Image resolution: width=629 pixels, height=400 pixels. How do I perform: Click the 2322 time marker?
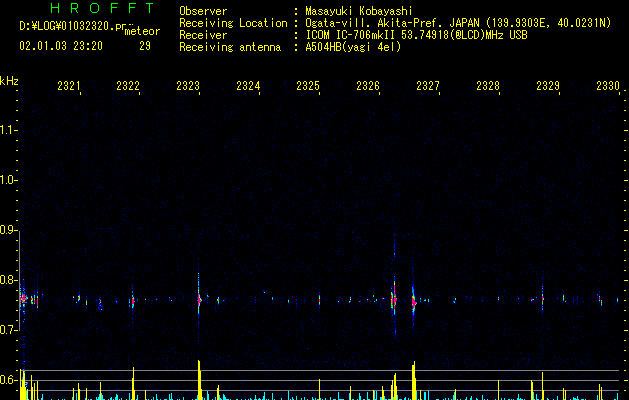coord(128,85)
